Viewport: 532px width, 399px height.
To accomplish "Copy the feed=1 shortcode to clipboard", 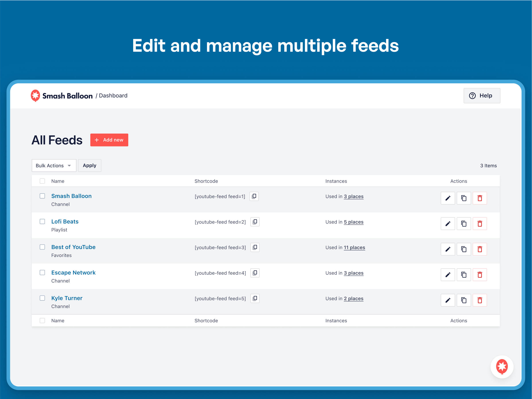I will [x=254, y=196].
